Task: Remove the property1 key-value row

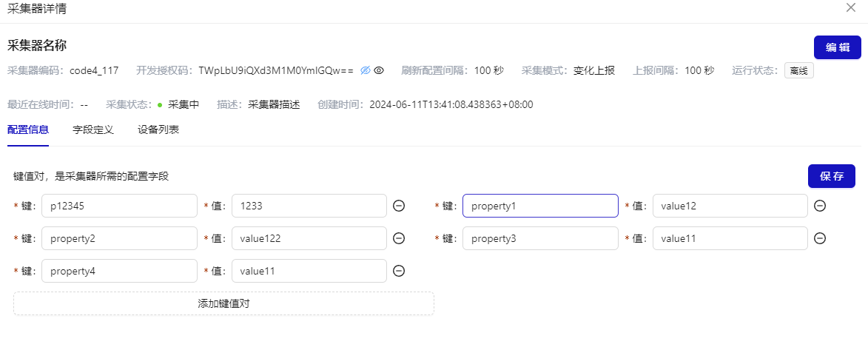Action: [819, 206]
